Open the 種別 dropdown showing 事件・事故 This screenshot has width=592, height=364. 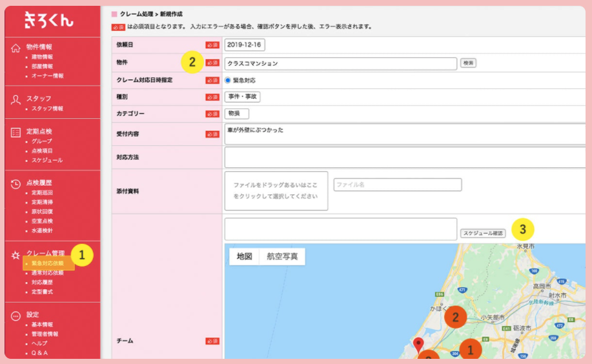pyautogui.click(x=242, y=97)
